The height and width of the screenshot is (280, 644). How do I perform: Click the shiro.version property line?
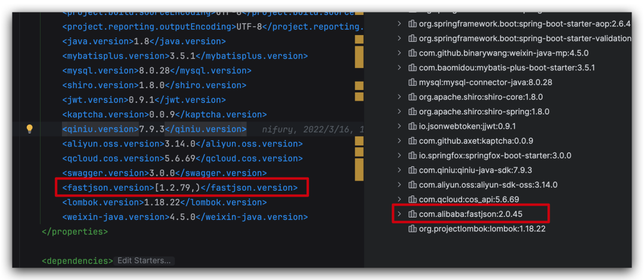154,85
